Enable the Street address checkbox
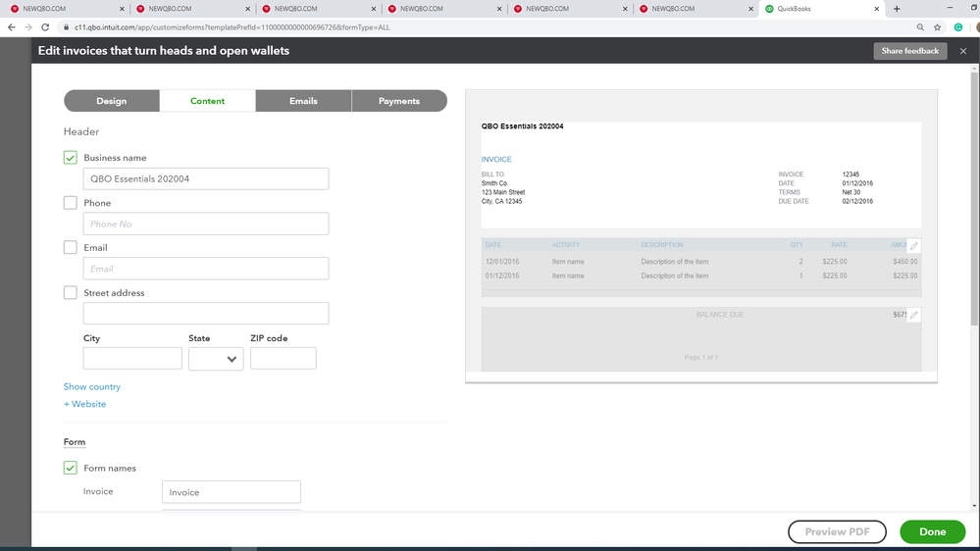The height and width of the screenshot is (551, 980). coord(70,292)
